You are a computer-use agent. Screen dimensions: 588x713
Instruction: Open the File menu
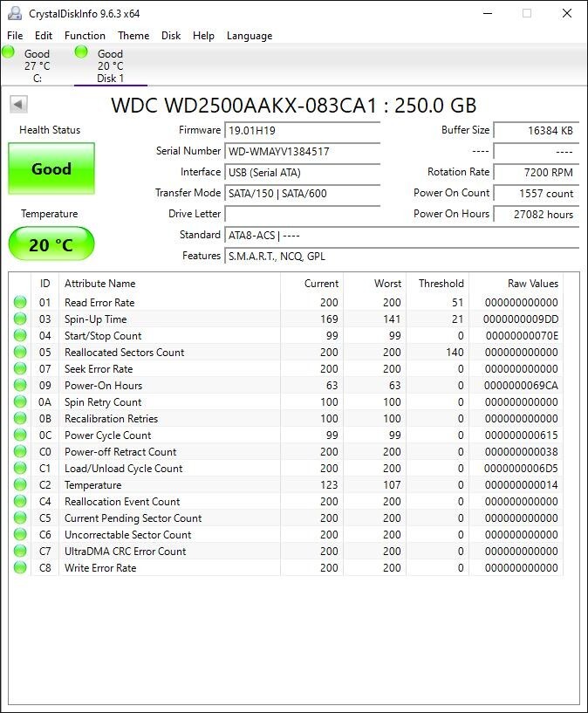tap(15, 36)
